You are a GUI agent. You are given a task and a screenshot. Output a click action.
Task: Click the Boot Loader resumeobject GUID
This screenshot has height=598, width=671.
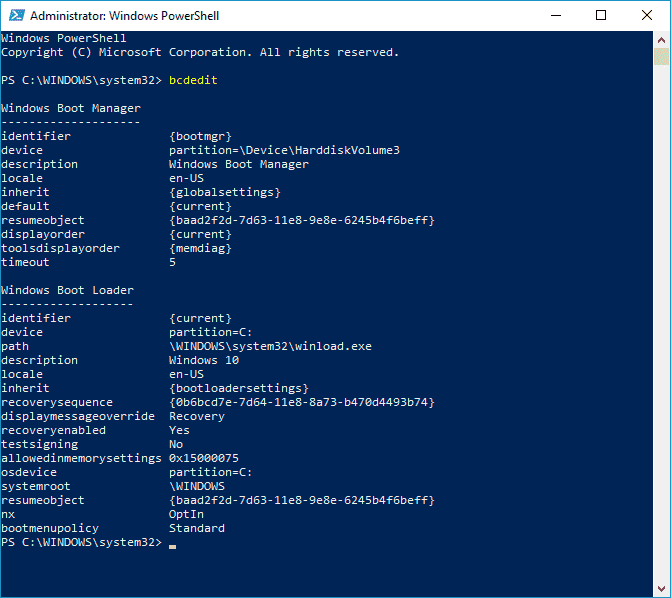[302, 500]
